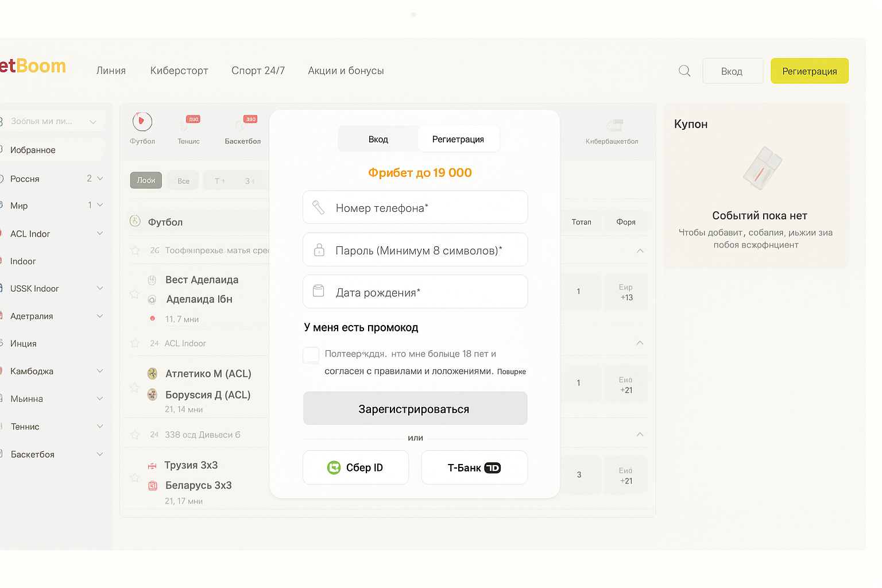The height and width of the screenshot is (588, 882).
Task: Collapse the ACL Indoor league row
Action: click(640, 343)
